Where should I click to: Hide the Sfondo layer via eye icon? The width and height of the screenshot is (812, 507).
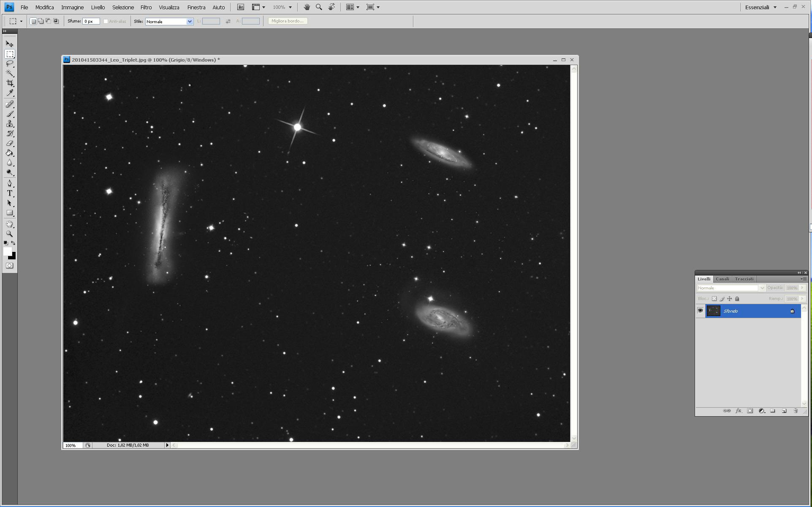[700, 311]
